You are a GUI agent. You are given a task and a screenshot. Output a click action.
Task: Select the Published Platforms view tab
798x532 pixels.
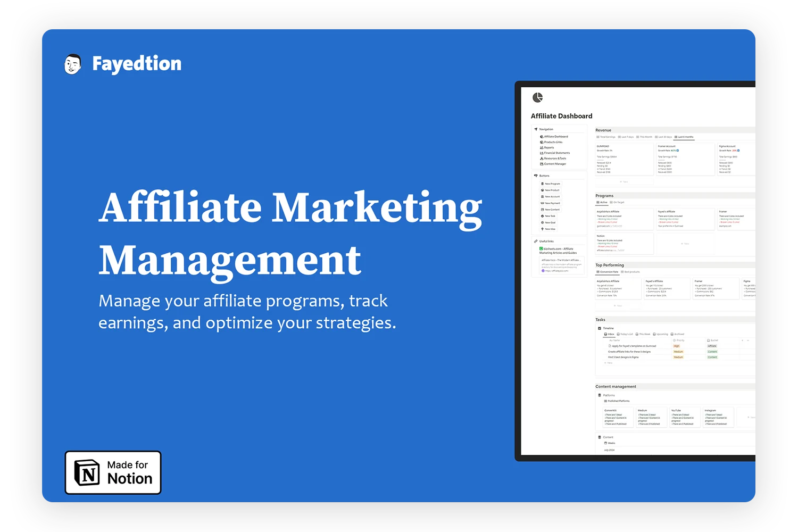pyautogui.click(x=617, y=401)
